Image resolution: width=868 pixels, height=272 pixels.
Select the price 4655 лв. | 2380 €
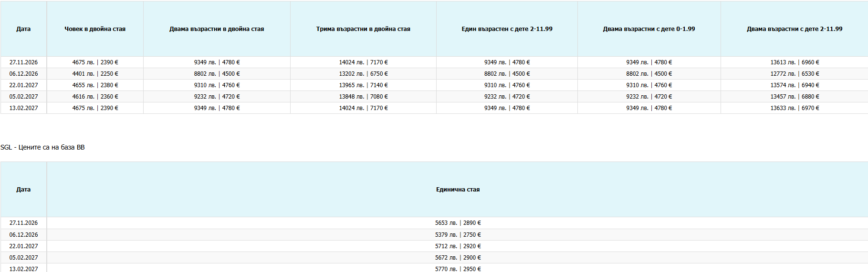click(95, 85)
